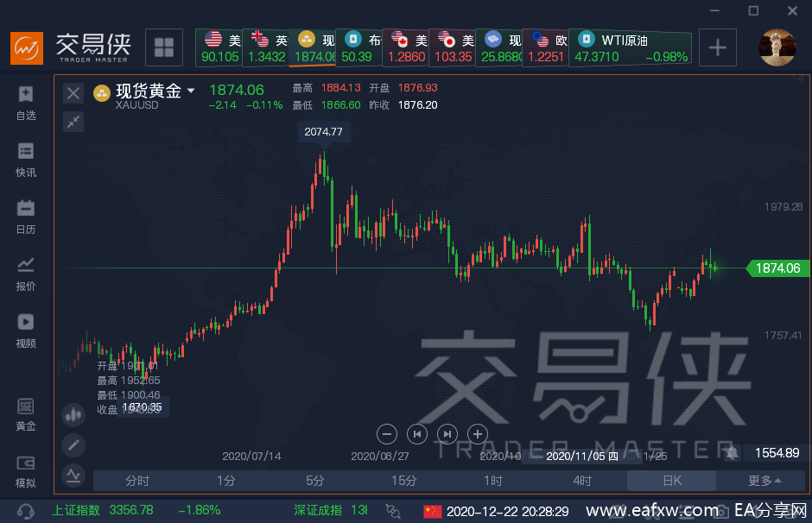Select the 日K daily candle tab
The height and width of the screenshot is (523, 812).
(672, 481)
